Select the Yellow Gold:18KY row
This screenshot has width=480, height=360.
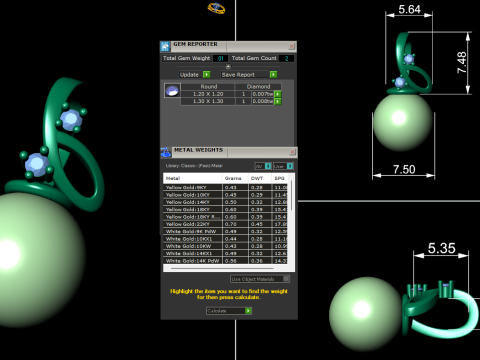click(225, 209)
